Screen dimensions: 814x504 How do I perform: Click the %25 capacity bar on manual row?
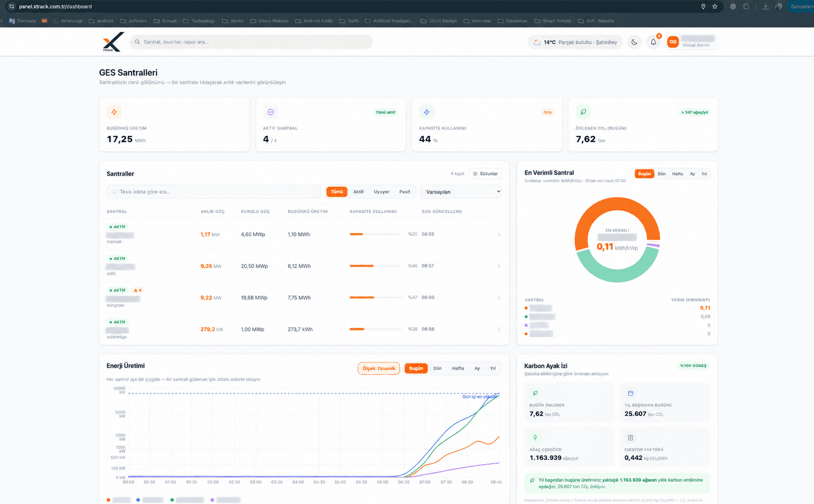point(375,234)
